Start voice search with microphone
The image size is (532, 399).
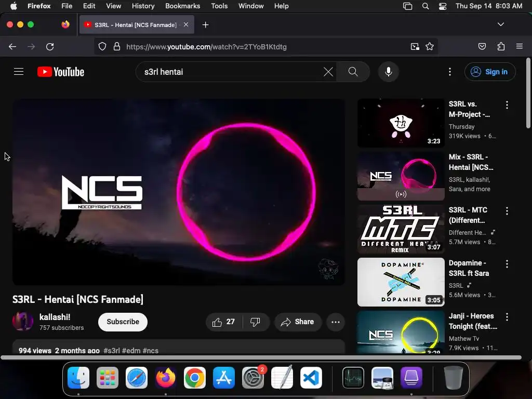point(389,72)
